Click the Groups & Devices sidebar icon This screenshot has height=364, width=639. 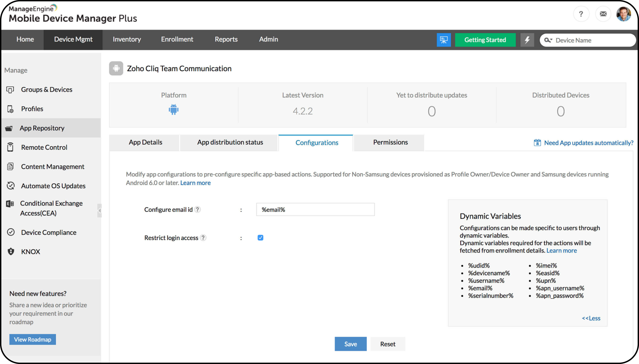point(10,90)
